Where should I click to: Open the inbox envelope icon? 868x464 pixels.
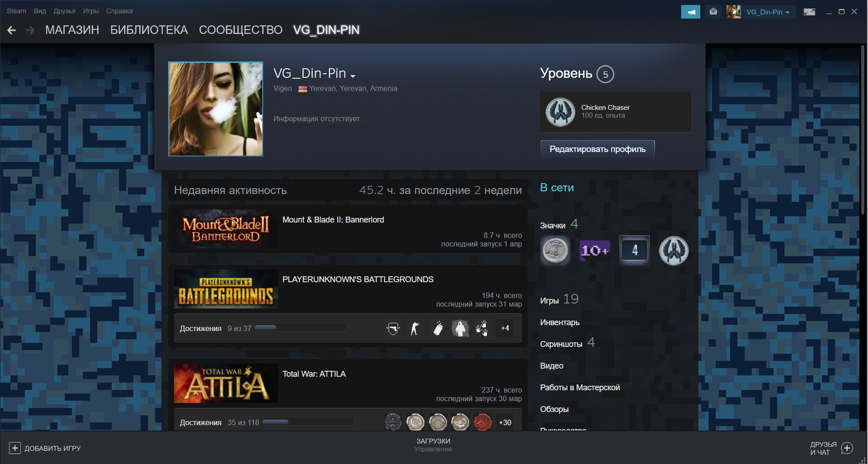click(x=713, y=12)
